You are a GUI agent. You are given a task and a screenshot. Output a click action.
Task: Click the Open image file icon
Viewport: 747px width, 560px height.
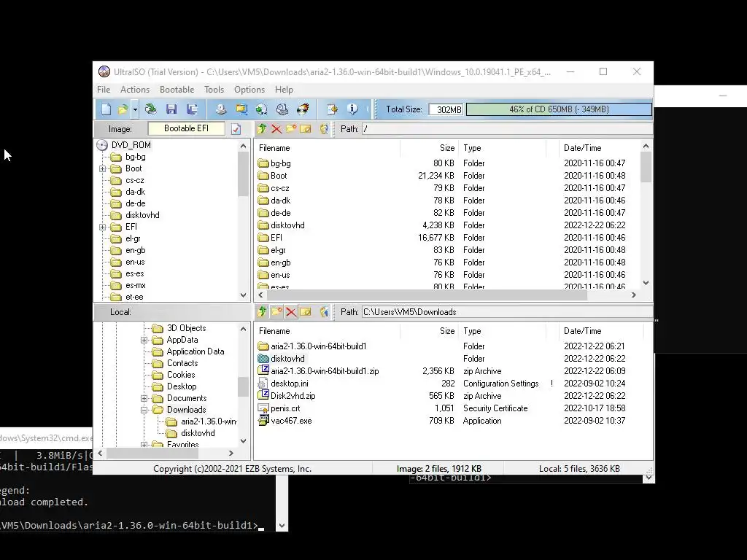(123, 109)
